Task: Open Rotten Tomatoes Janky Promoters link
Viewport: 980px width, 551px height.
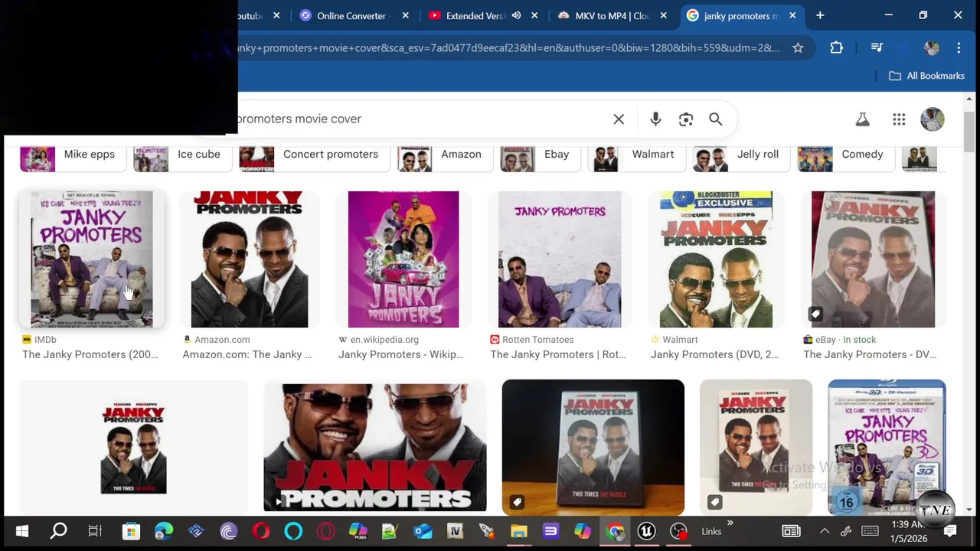Action: pos(558,354)
